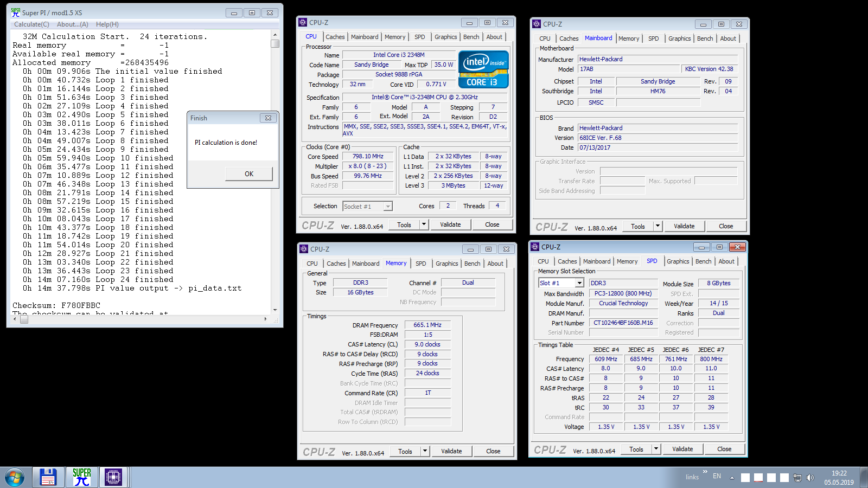Click the Core Speed value 798.10 MHz
This screenshot has height=488, width=868.
(368, 156)
